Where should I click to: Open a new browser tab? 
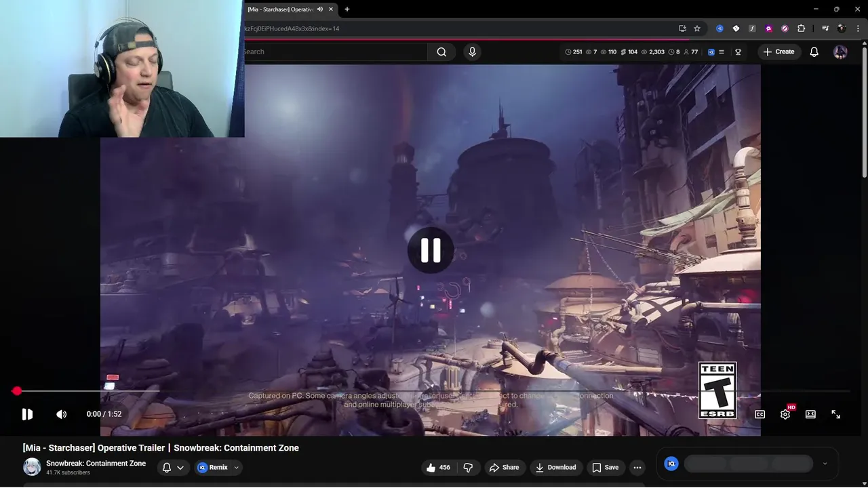tap(347, 9)
